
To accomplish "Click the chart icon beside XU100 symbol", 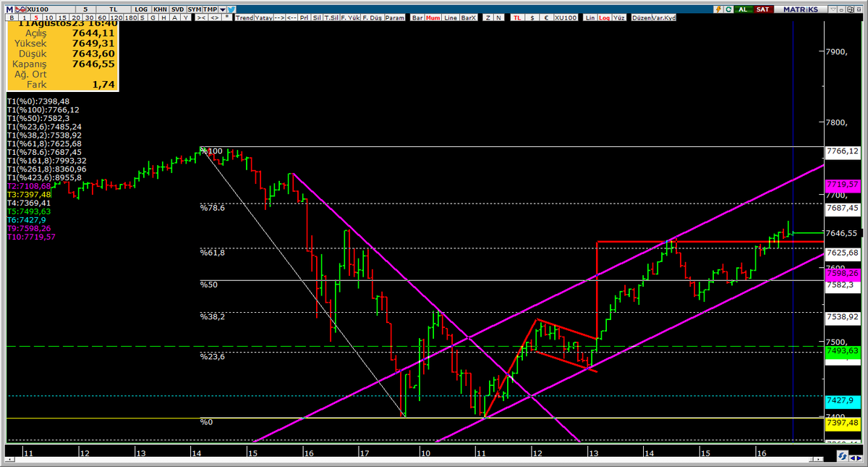I will [x=20, y=9].
